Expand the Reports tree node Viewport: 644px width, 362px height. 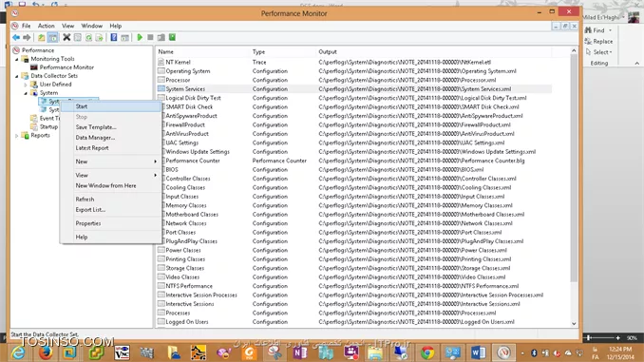pos(17,136)
